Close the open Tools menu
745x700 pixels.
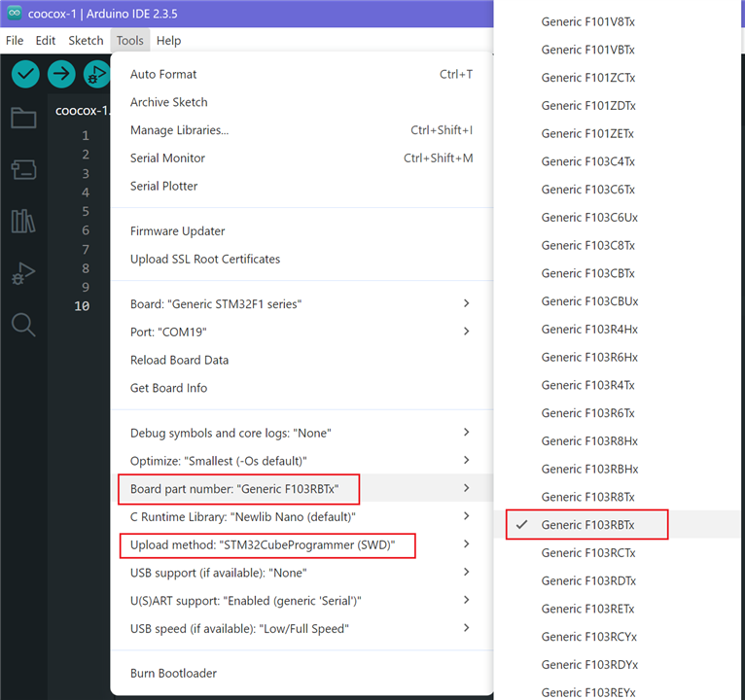coord(129,41)
